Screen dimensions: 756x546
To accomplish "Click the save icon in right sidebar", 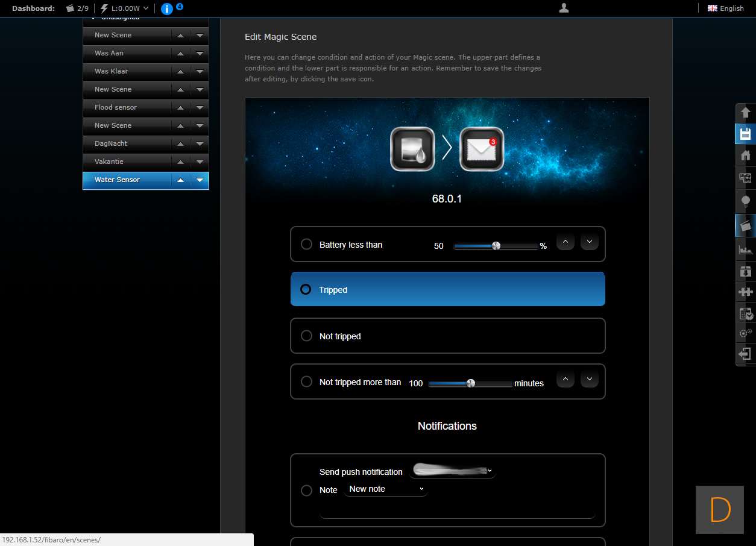I will coord(745,134).
